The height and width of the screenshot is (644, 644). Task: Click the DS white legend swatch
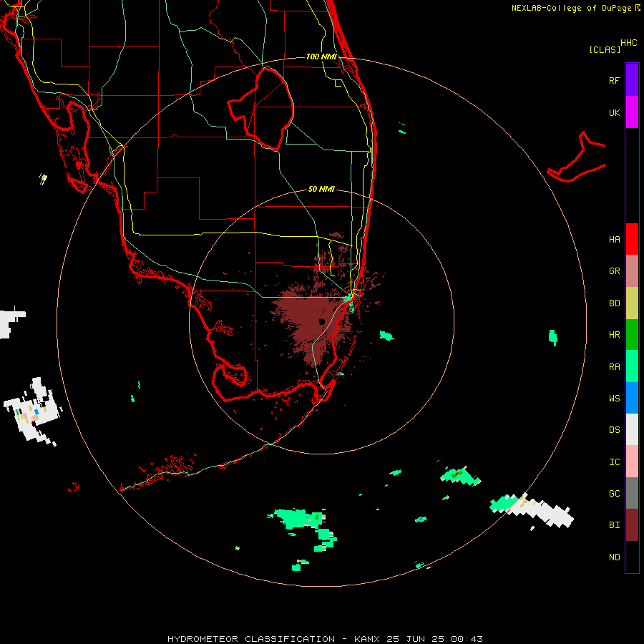pyautogui.click(x=632, y=429)
